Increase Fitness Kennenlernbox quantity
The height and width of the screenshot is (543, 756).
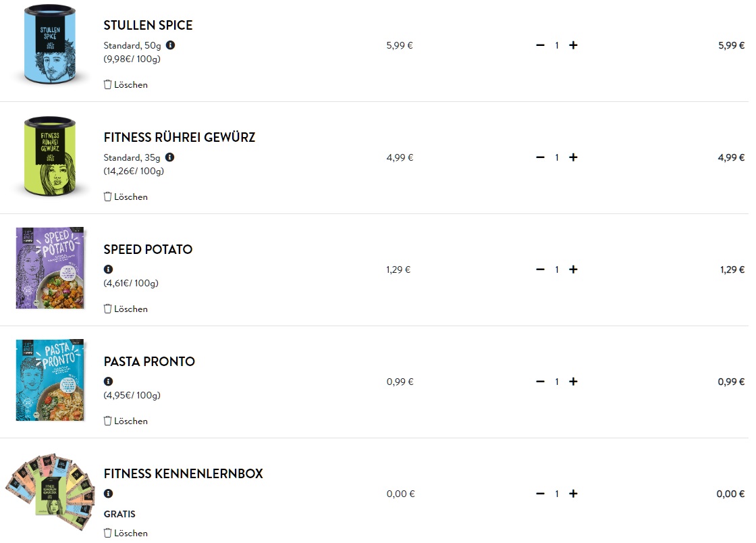point(573,494)
